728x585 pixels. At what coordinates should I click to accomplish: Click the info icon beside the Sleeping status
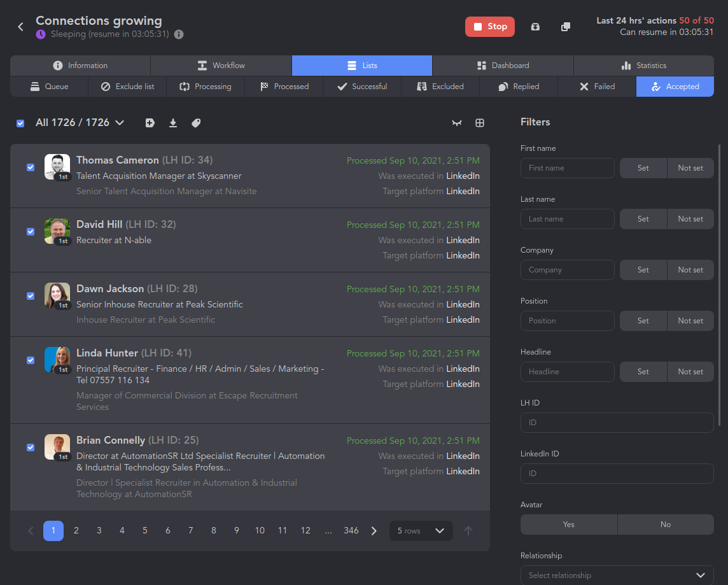coord(179,34)
